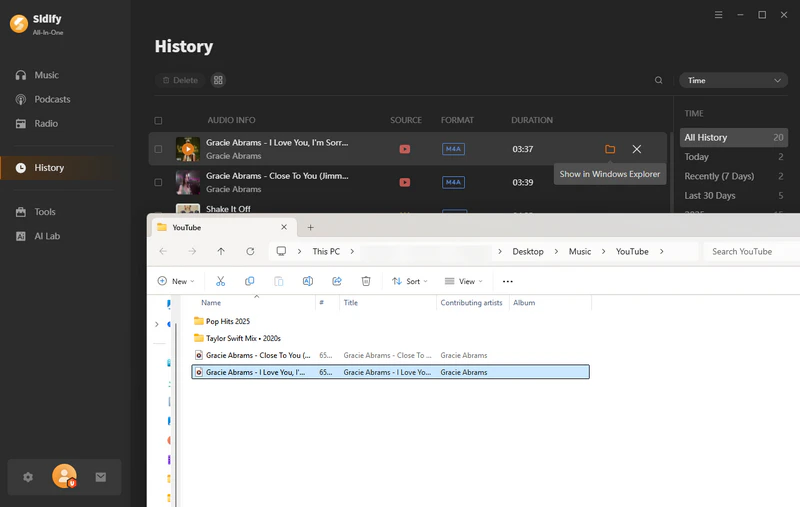Click the mail envelope icon in sidebar
The image size is (800, 507).
(101, 477)
